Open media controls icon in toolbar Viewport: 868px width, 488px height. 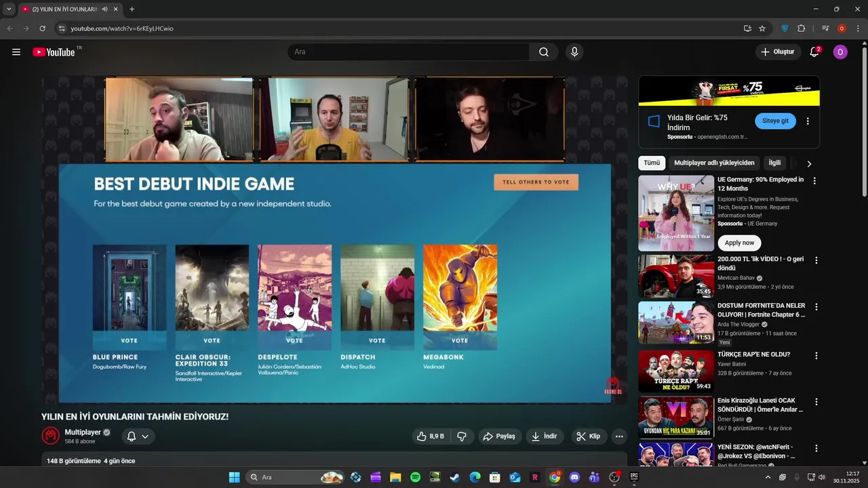click(825, 28)
